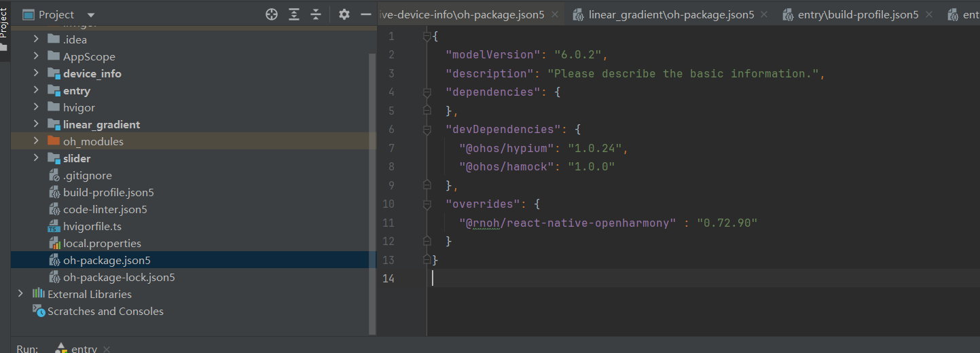
Task: Click the project tree vertical scrollbar
Action: point(372,193)
